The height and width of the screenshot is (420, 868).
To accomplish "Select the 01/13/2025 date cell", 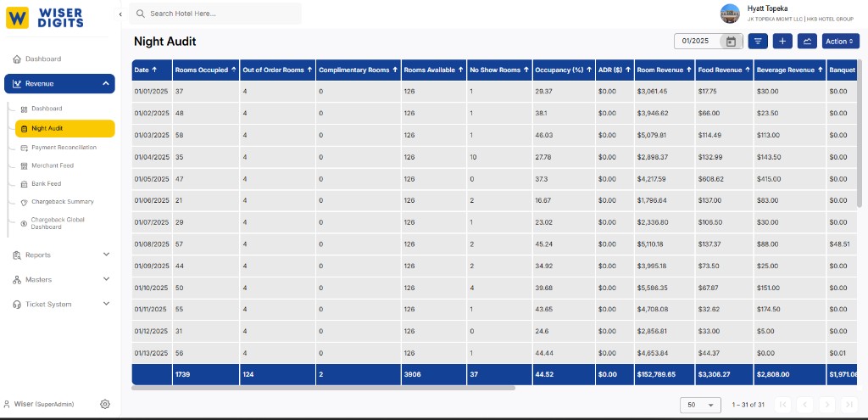I will (152, 353).
